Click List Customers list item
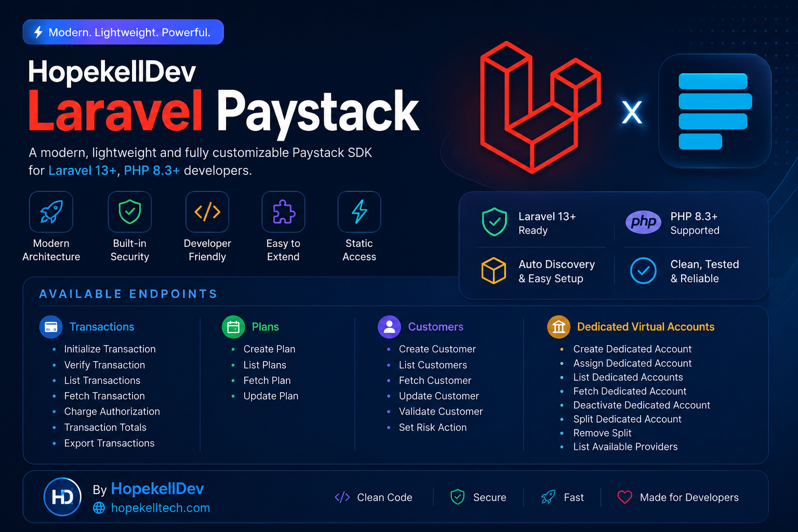Screen dimensions: 798x532 pyautogui.click(x=433, y=365)
